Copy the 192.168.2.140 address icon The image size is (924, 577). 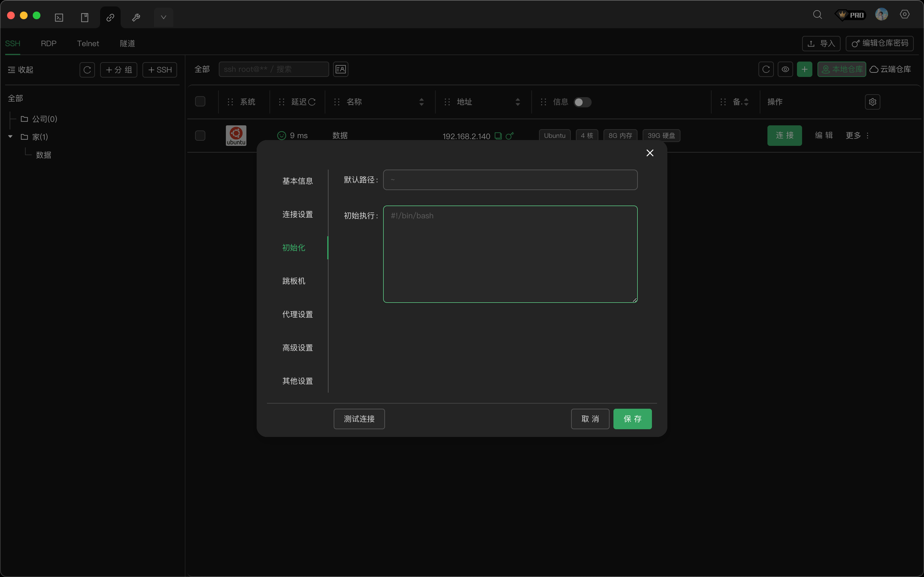click(498, 136)
